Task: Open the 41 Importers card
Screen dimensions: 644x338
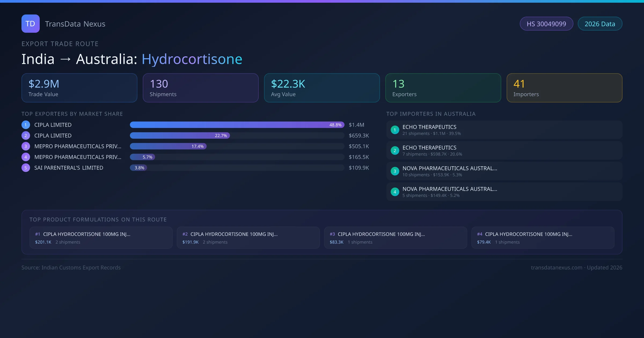Action: click(564, 88)
